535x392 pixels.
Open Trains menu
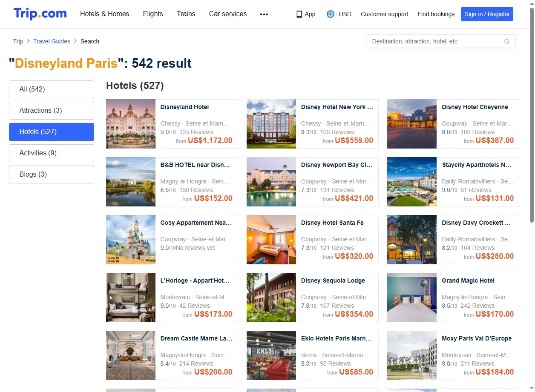click(186, 14)
